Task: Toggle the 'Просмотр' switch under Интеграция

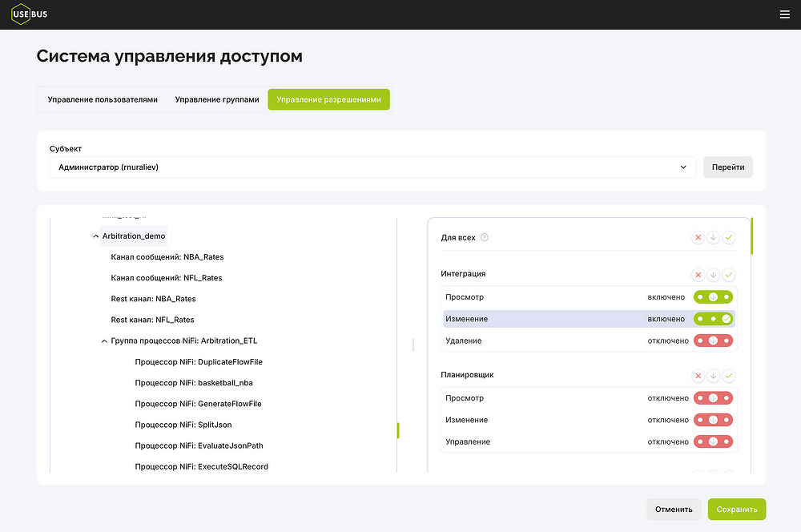Action: click(x=713, y=297)
